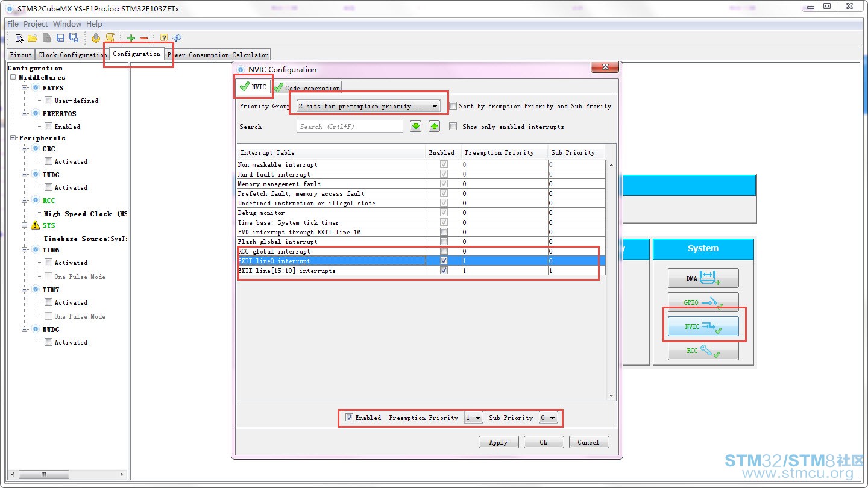Jump to previous search match, green up arrow
This screenshot has height=488, width=868.
click(435, 127)
